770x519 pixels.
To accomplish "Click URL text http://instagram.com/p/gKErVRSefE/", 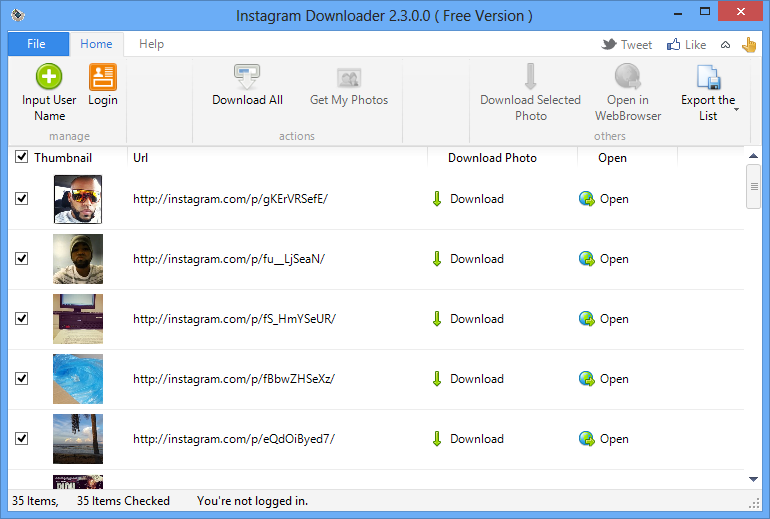I will point(230,199).
